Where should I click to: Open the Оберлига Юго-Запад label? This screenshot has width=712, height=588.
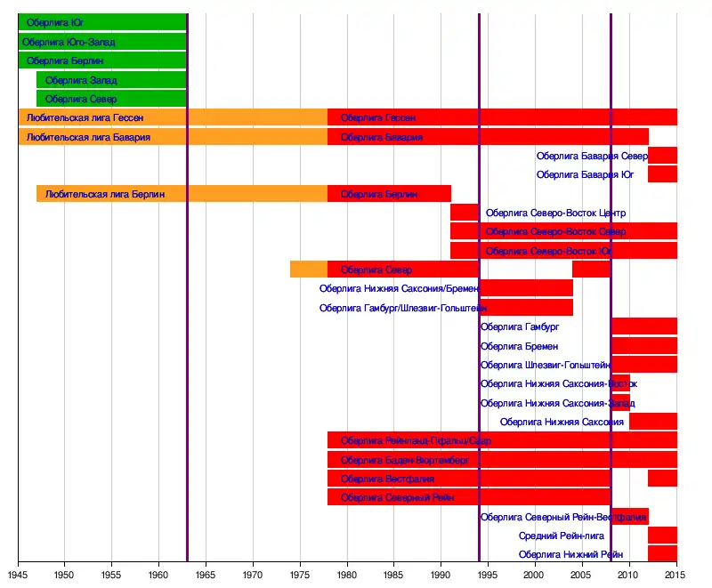[x=69, y=42]
